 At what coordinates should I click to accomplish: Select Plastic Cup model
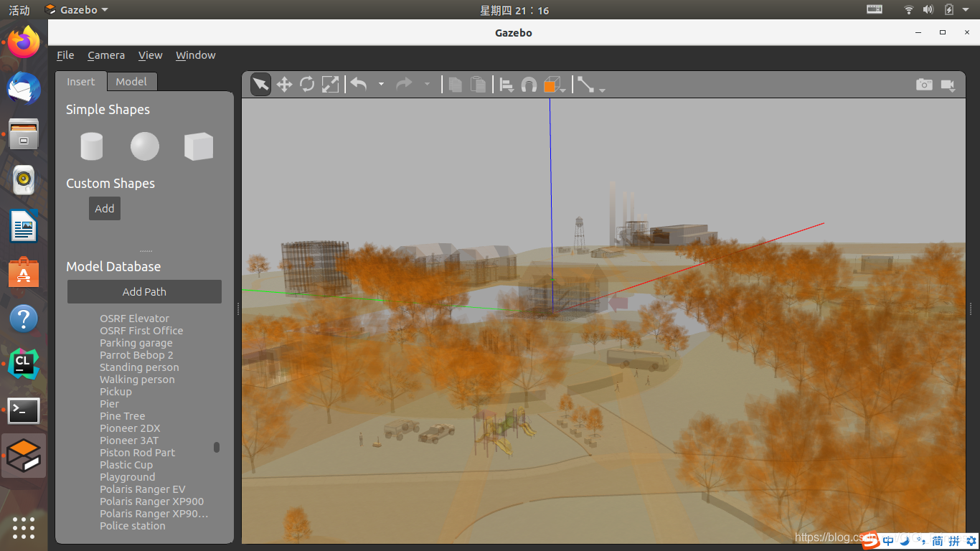pos(126,465)
